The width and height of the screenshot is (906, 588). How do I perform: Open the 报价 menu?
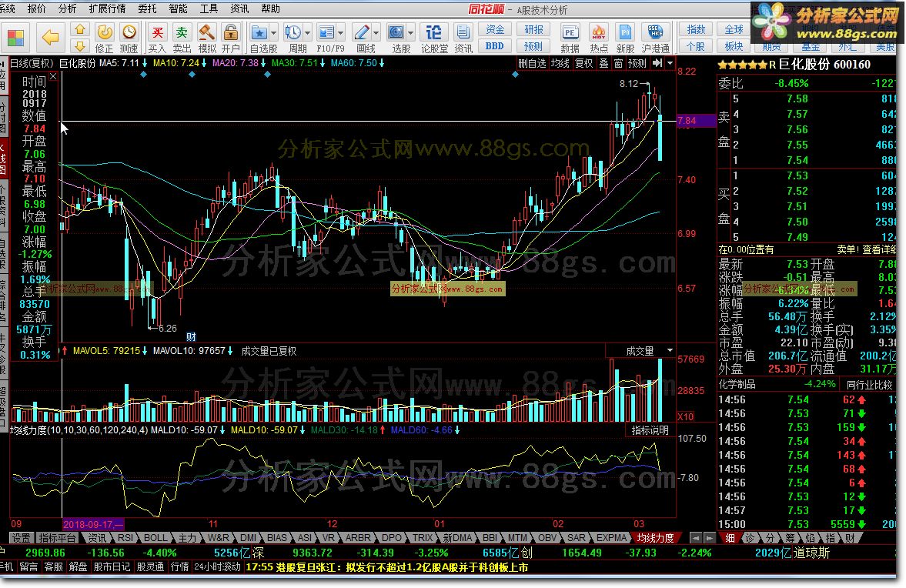tap(36, 8)
